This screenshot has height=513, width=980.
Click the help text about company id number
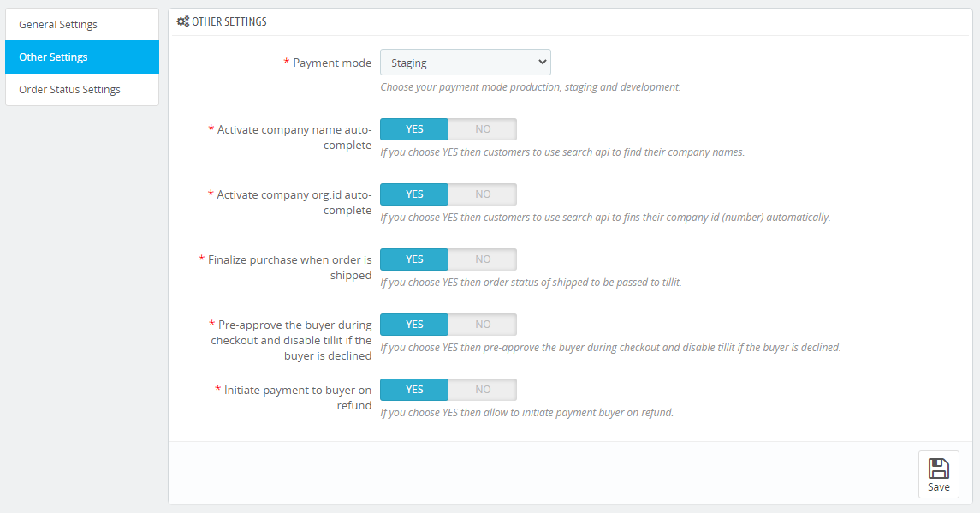pyautogui.click(x=606, y=217)
